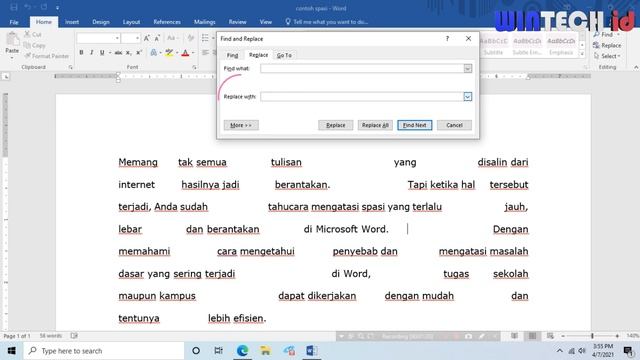
Task: Switch to the Layout ribbon tab
Action: click(x=131, y=22)
